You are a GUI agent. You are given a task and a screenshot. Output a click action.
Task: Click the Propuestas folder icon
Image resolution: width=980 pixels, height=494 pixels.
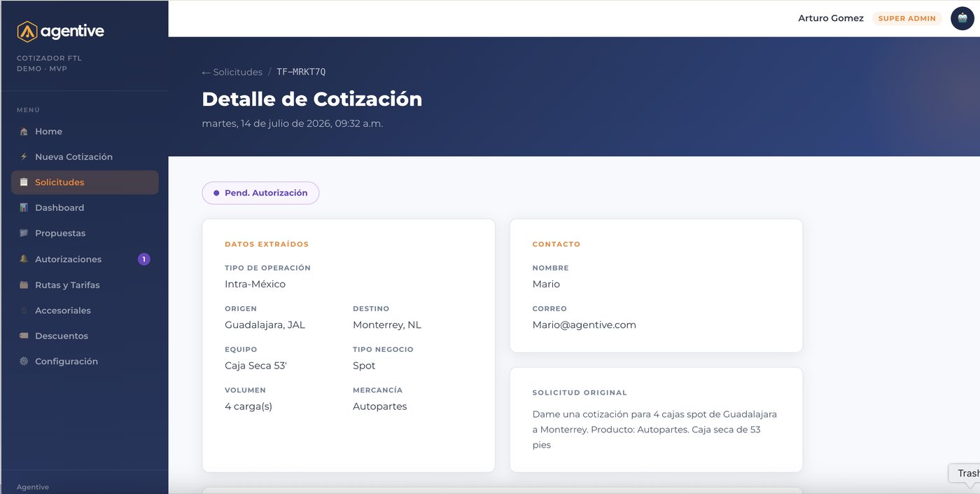(x=24, y=233)
